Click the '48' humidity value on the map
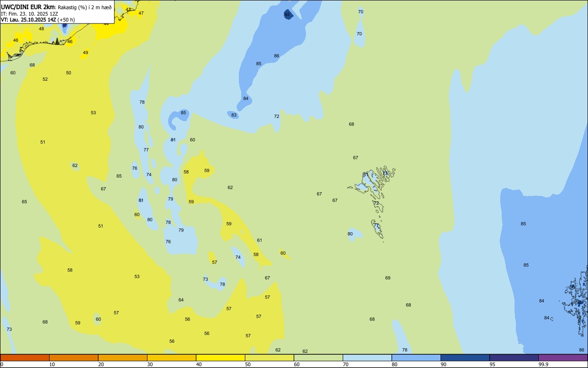 click(x=41, y=29)
